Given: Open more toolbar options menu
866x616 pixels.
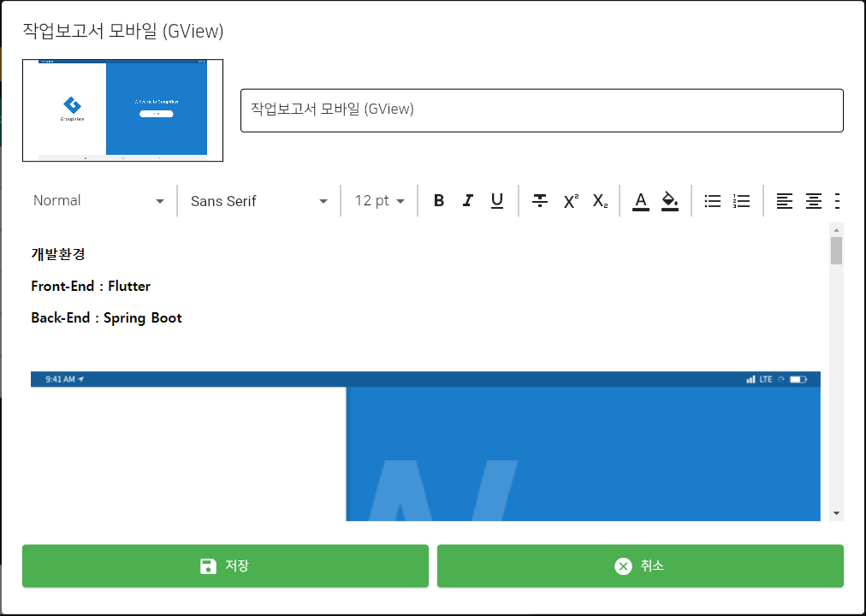Looking at the screenshot, I should pos(837,201).
